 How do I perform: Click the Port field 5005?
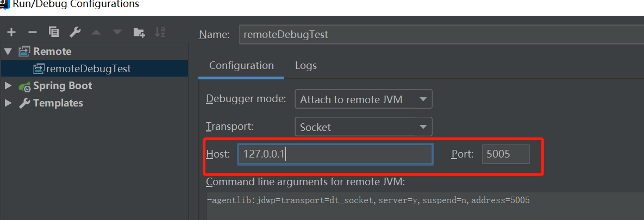tap(506, 154)
